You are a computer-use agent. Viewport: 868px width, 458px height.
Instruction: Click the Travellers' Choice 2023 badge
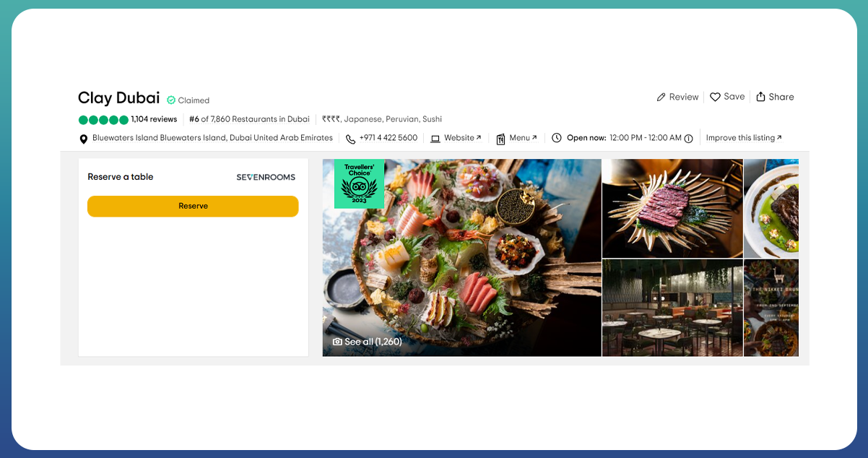(359, 183)
